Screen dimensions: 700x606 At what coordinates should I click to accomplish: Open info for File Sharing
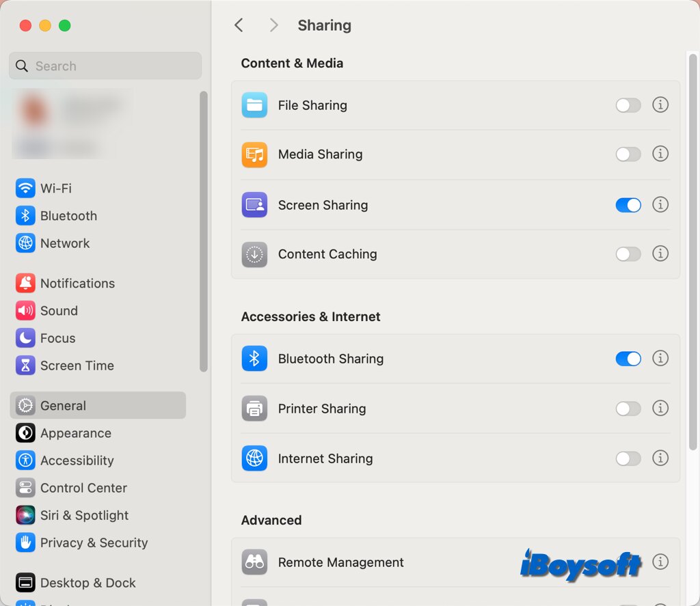tap(660, 105)
